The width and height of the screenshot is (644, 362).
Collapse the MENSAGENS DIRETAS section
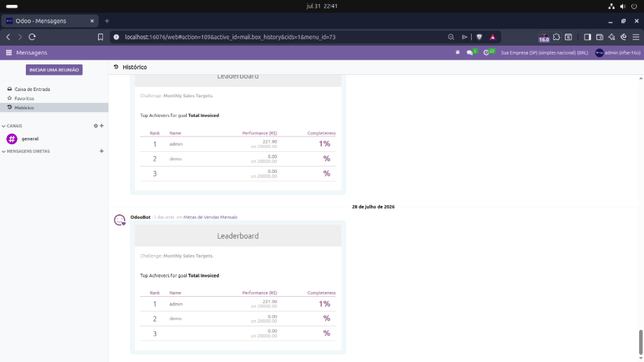point(26,151)
